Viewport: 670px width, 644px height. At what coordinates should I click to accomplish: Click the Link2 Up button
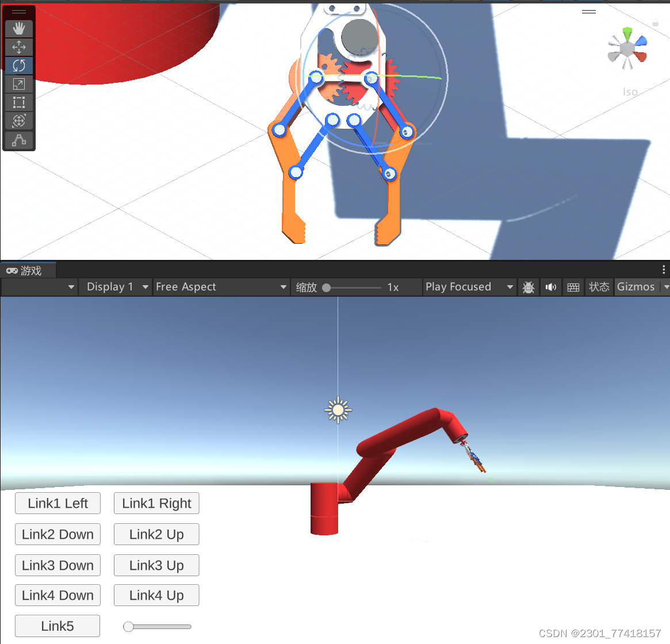tap(156, 534)
